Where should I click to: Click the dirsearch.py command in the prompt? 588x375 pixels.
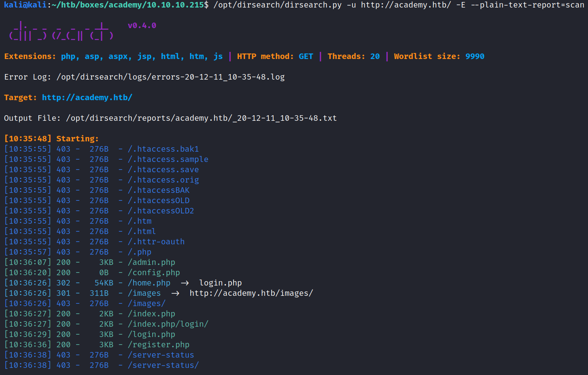tap(277, 5)
